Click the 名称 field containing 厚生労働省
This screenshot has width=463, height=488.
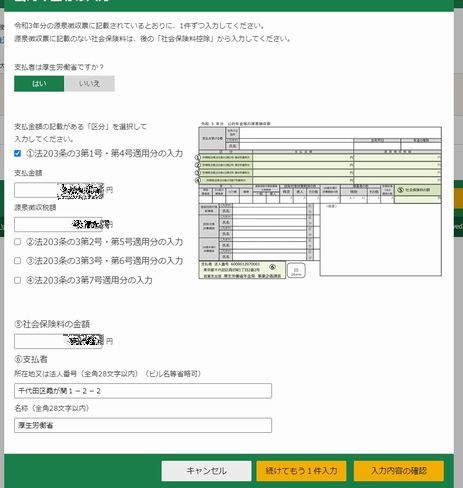[143, 425]
